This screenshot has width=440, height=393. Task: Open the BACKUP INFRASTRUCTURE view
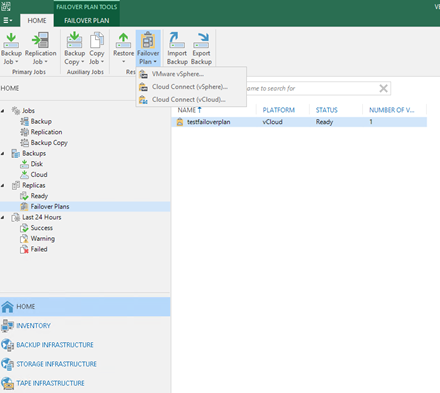coord(85,345)
